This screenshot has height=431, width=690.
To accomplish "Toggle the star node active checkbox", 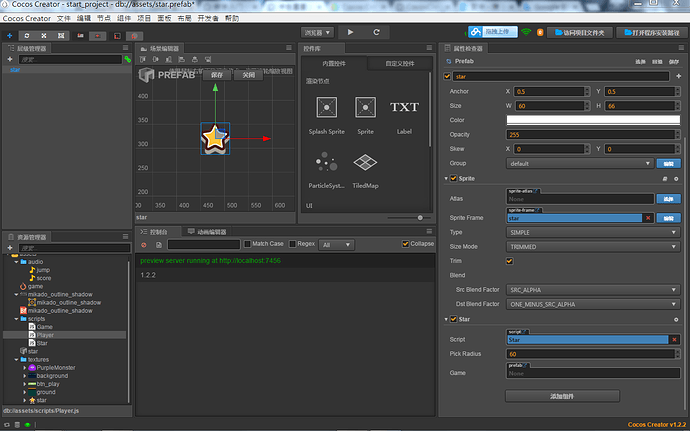I will 447,76.
